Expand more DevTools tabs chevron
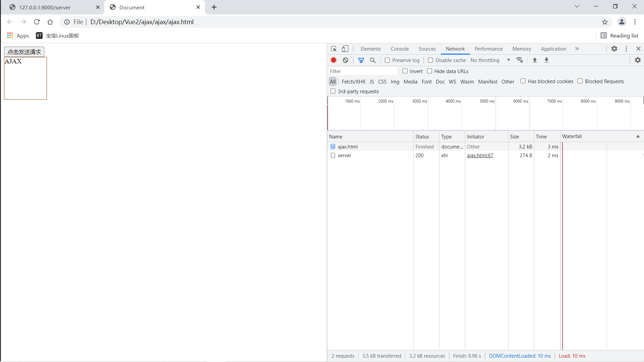This screenshot has width=644, height=362. pos(577,49)
